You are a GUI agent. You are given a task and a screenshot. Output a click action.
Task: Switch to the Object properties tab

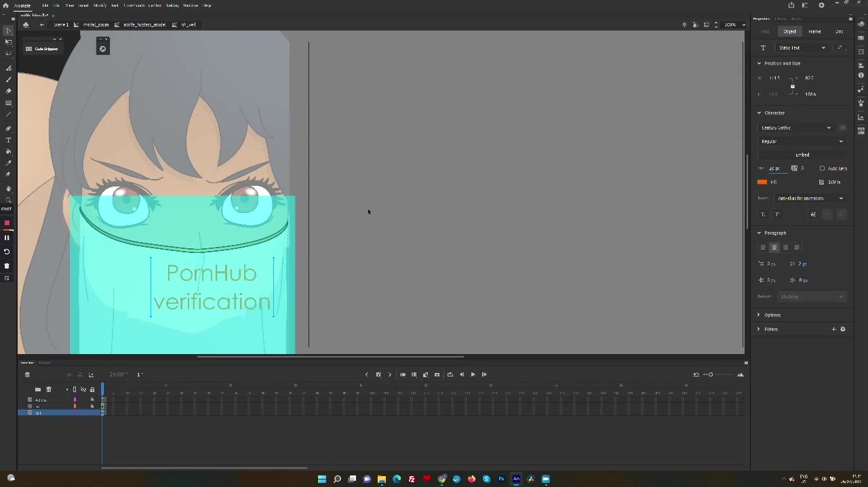pyautogui.click(x=790, y=31)
